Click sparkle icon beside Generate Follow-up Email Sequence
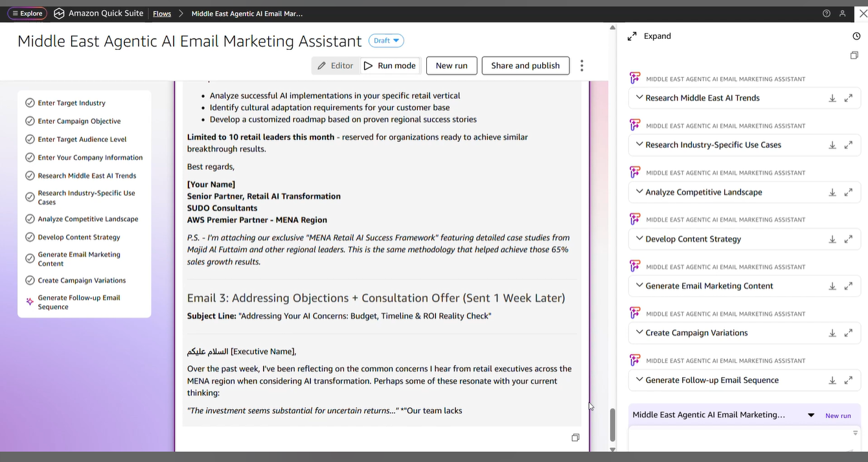 pyautogui.click(x=30, y=302)
